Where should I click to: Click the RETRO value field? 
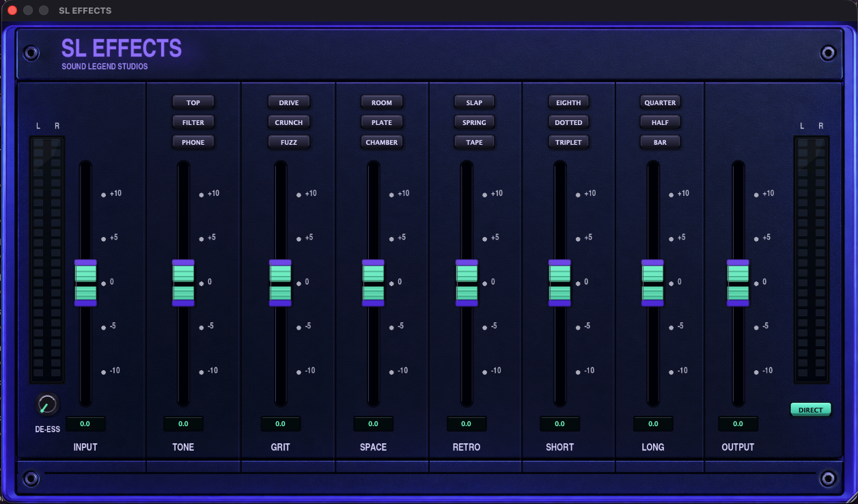[467, 424]
